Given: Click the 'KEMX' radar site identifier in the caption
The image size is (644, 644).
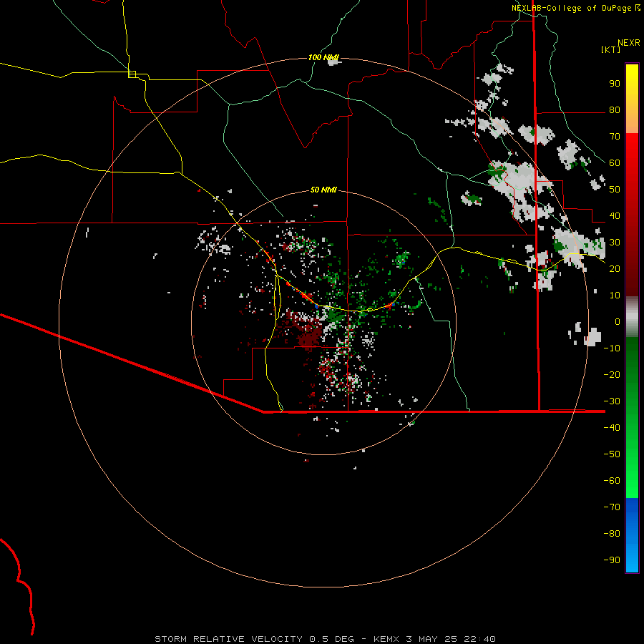Looking at the screenshot, I should [x=386, y=639].
